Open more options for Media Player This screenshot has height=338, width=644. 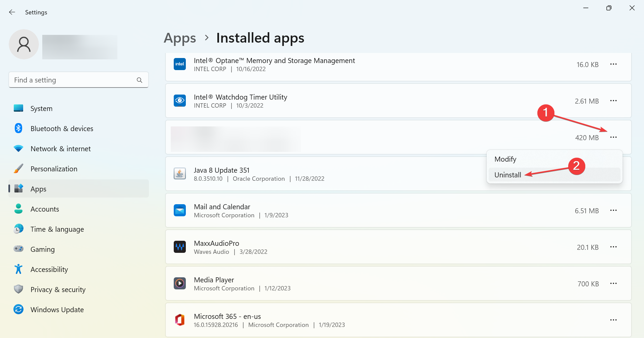coord(613,283)
